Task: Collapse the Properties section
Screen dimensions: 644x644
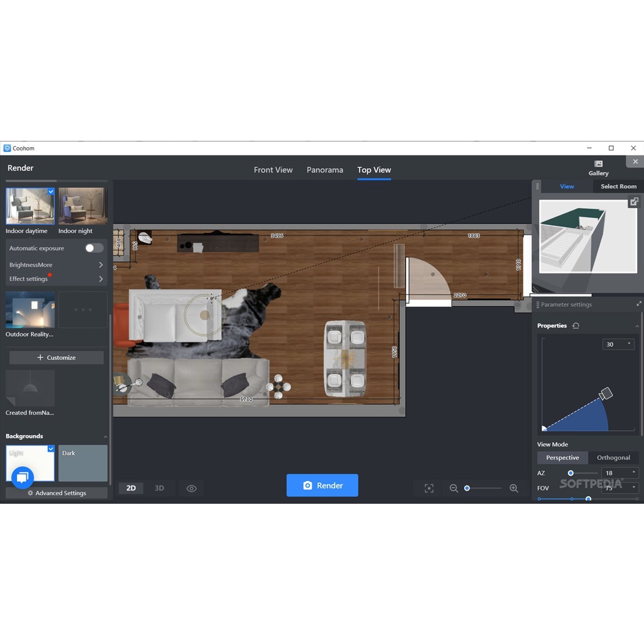Action: click(638, 326)
